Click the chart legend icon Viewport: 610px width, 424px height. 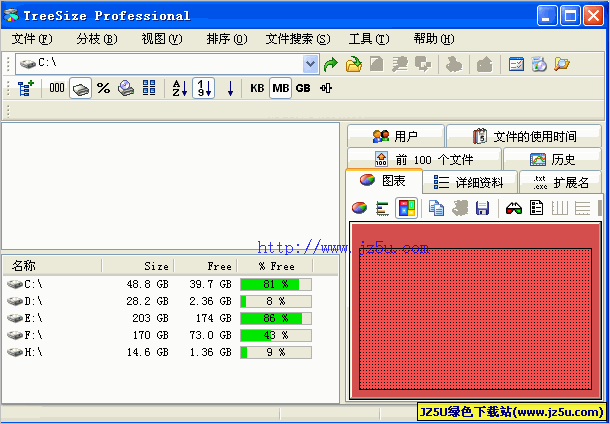pos(537,208)
